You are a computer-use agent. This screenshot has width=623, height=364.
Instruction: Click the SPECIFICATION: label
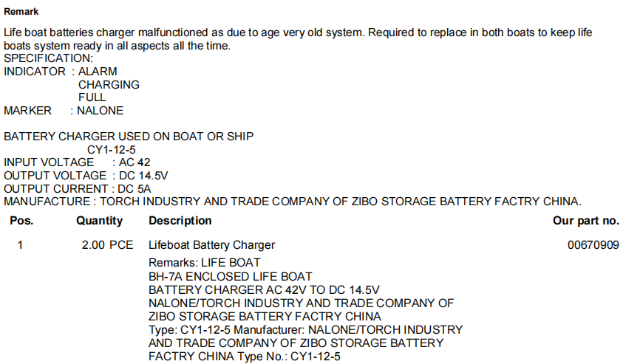[49, 58]
